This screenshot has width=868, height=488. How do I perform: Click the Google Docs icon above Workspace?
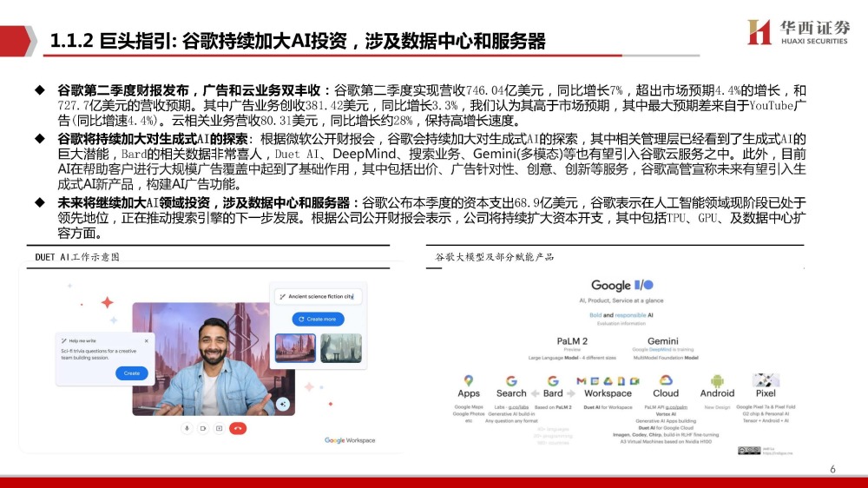coord(621,381)
